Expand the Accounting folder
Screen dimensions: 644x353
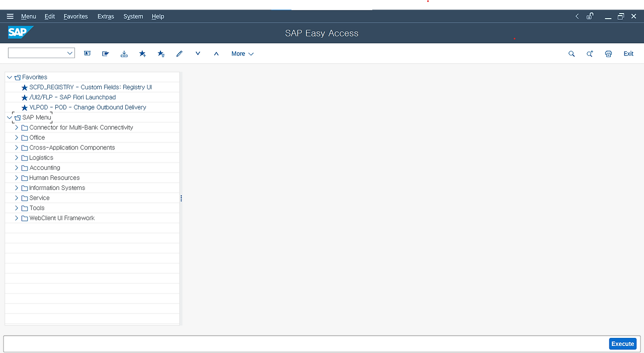(17, 168)
